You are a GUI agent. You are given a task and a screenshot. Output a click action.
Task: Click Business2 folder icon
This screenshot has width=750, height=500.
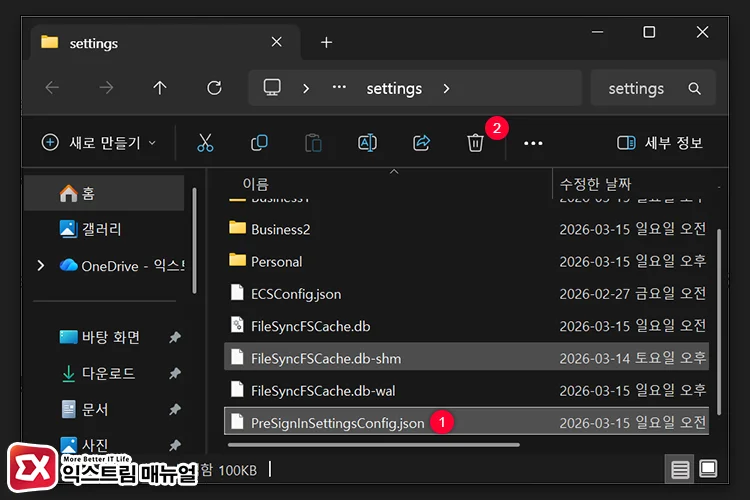point(237,228)
